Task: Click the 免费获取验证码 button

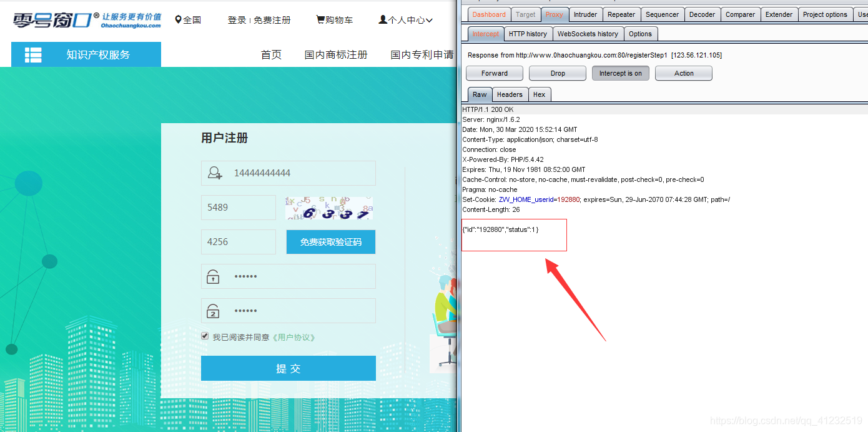Action: [x=331, y=242]
